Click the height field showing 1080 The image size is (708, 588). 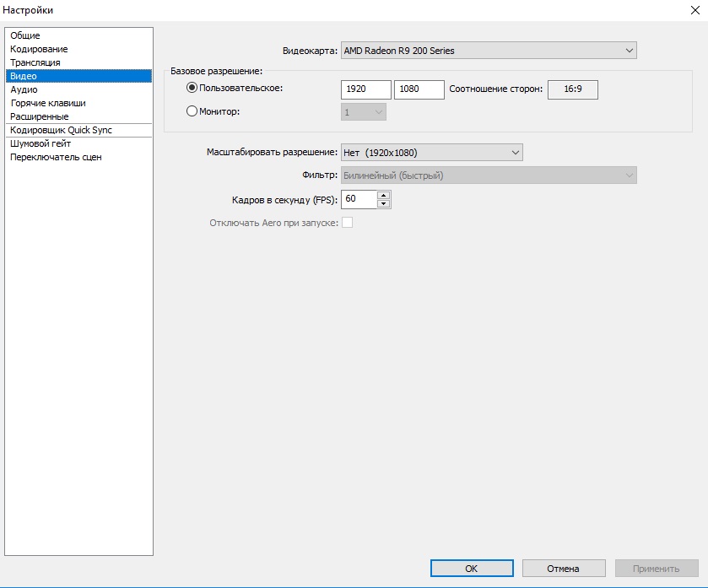[x=419, y=89]
